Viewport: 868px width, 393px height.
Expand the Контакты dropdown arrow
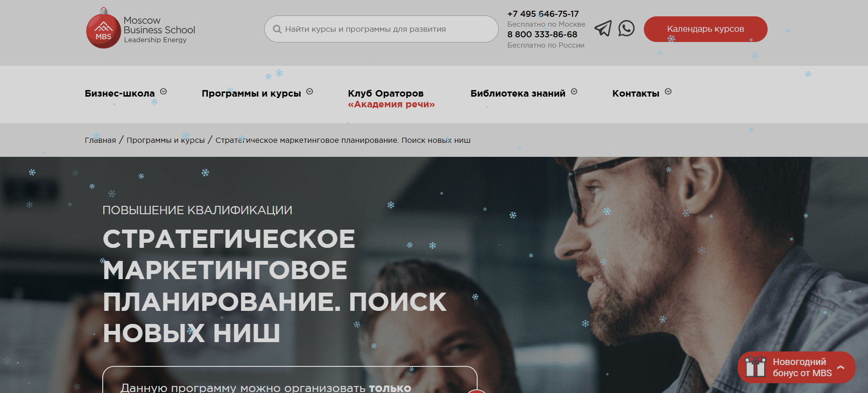(x=668, y=91)
